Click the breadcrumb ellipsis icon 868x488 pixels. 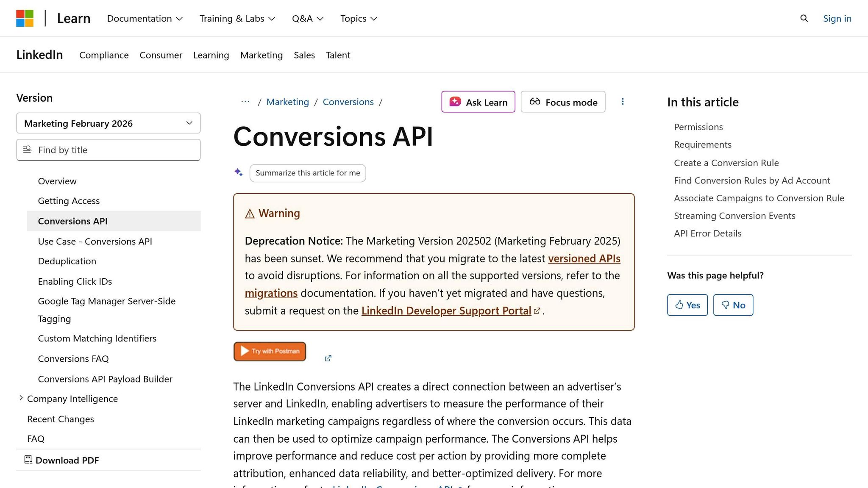(245, 102)
